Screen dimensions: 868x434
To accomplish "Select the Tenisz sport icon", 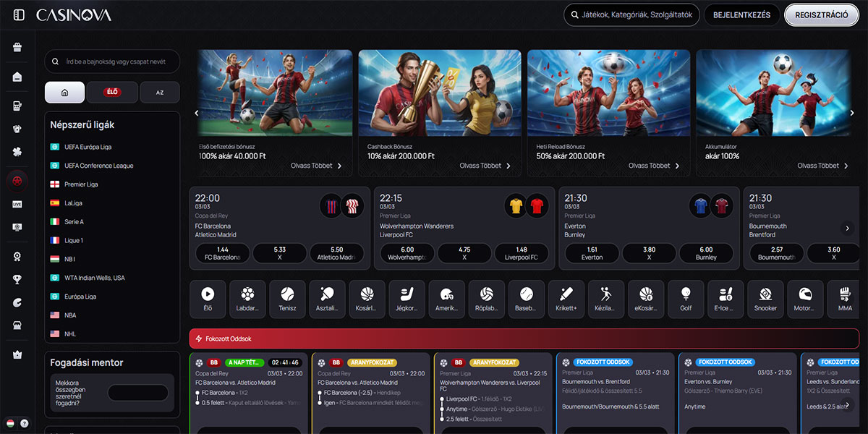I will (287, 299).
